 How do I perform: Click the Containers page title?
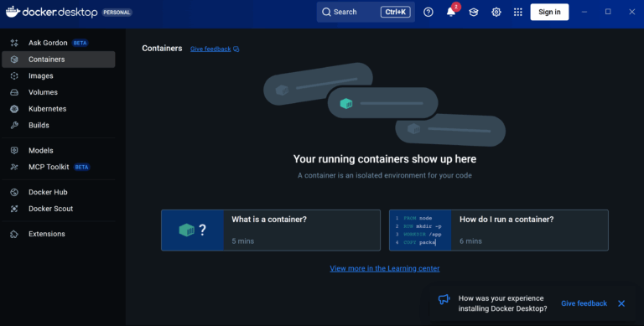[x=162, y=49]
